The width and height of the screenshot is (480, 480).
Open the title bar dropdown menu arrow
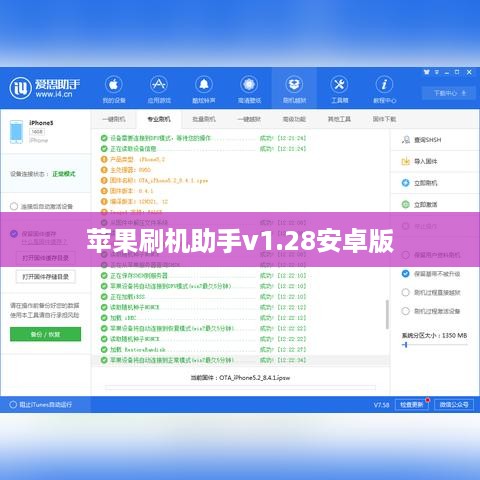coord(437,72)
